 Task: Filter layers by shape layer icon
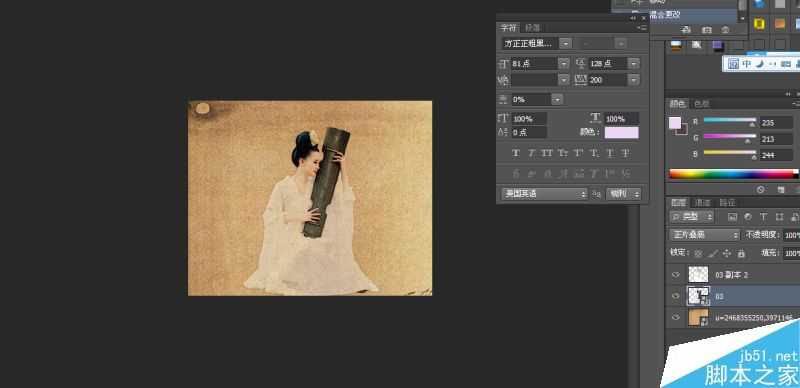point(779,217)
